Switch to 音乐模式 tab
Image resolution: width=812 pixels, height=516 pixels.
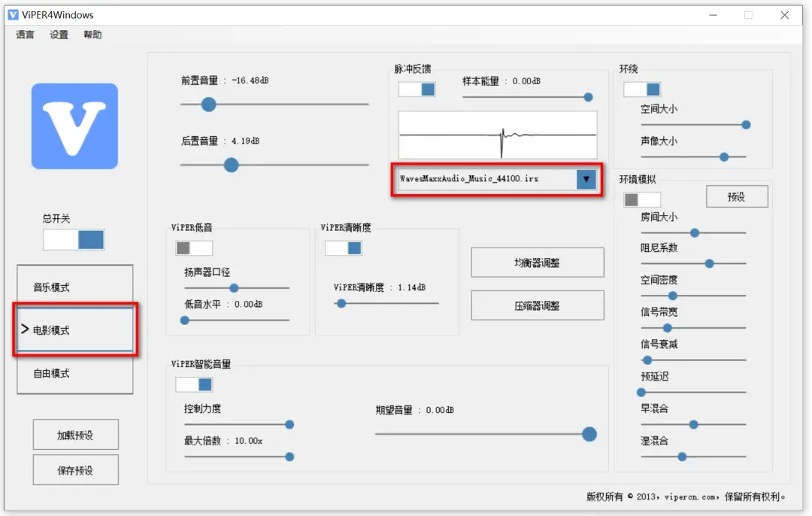point(74,287)
